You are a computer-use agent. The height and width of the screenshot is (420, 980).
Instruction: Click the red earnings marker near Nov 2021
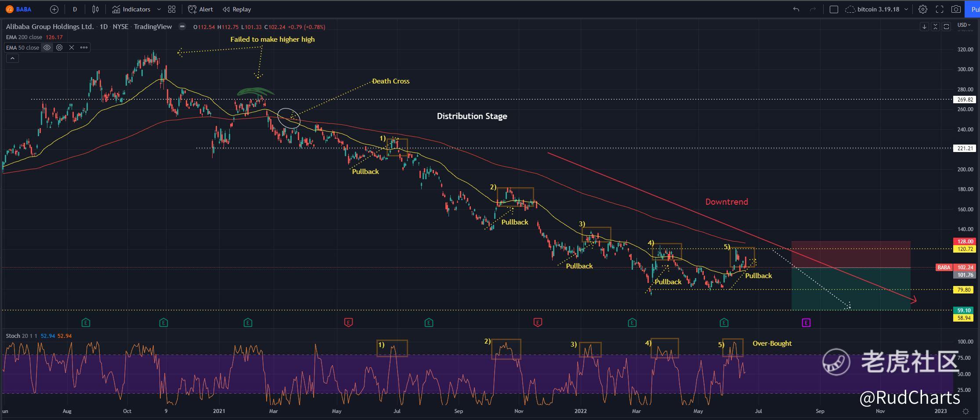pos(538,323)
